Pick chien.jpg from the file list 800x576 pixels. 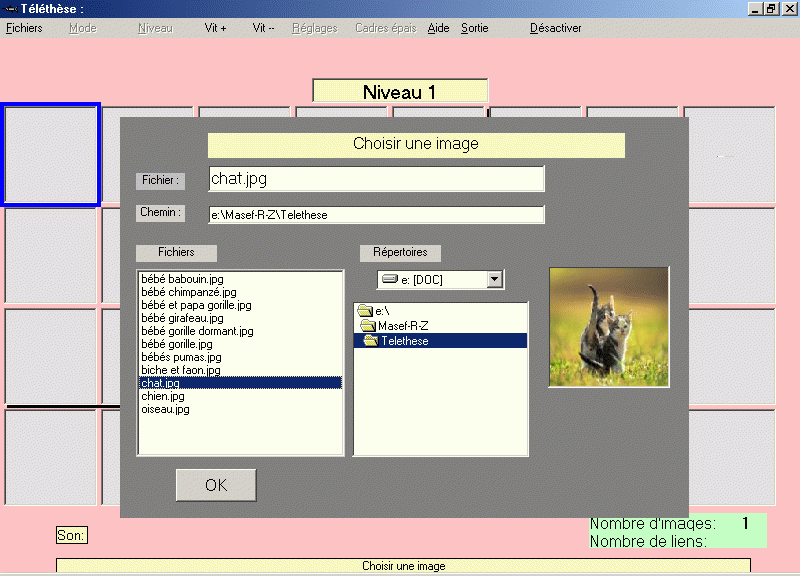tap(163, 396)
